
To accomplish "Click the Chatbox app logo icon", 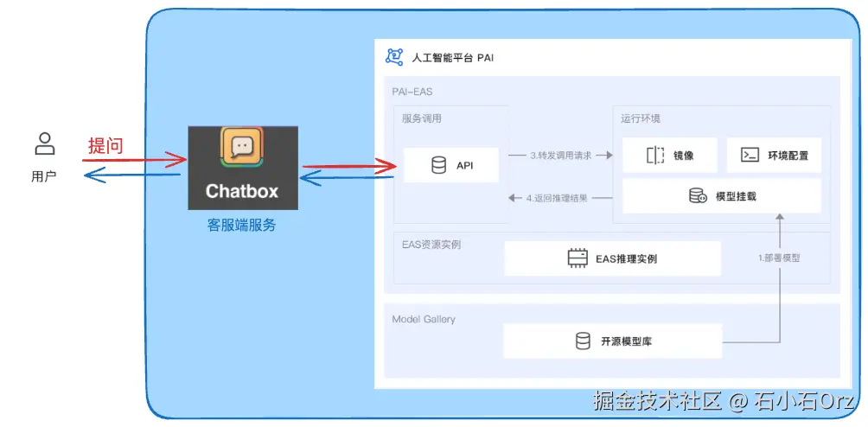I will pyautogui.click(x=242, y=146).
